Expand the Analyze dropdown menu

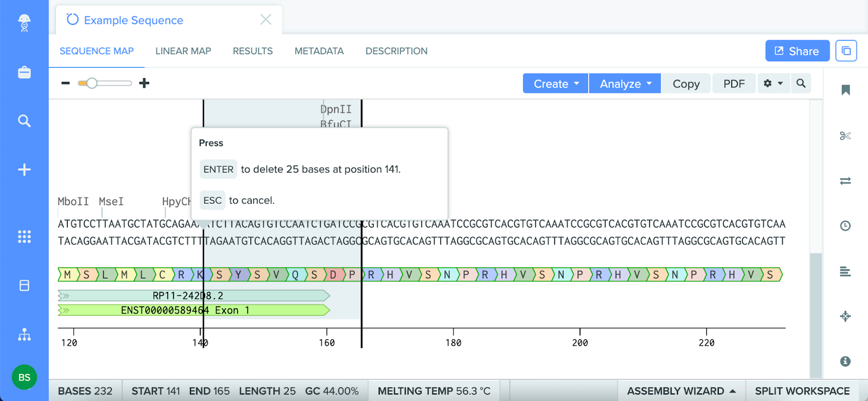pos(625,84)
